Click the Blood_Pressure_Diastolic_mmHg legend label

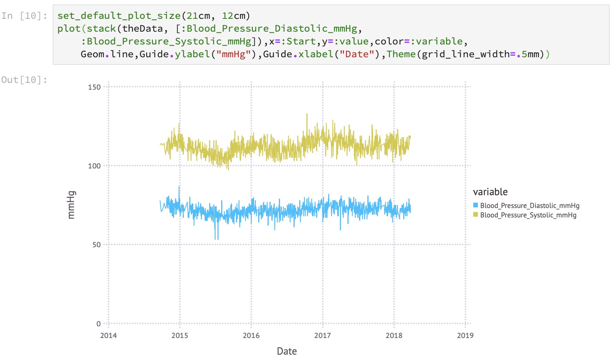point(530,205)
